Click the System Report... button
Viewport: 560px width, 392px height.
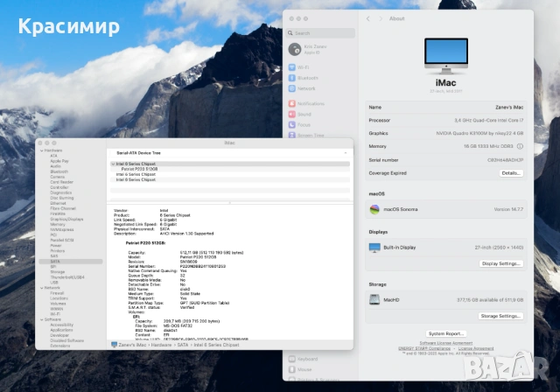[x=446, y=333]
